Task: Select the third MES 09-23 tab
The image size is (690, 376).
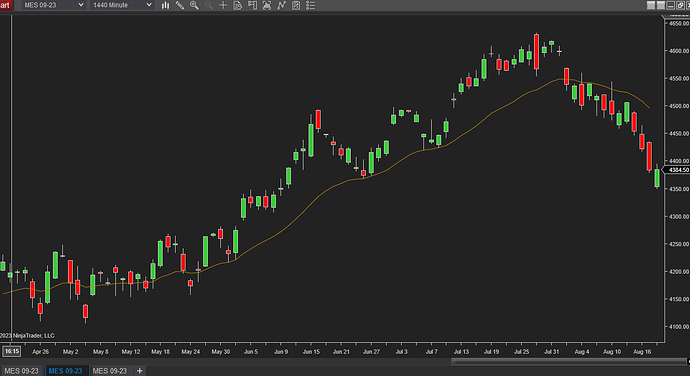Action: click(110, 371)
